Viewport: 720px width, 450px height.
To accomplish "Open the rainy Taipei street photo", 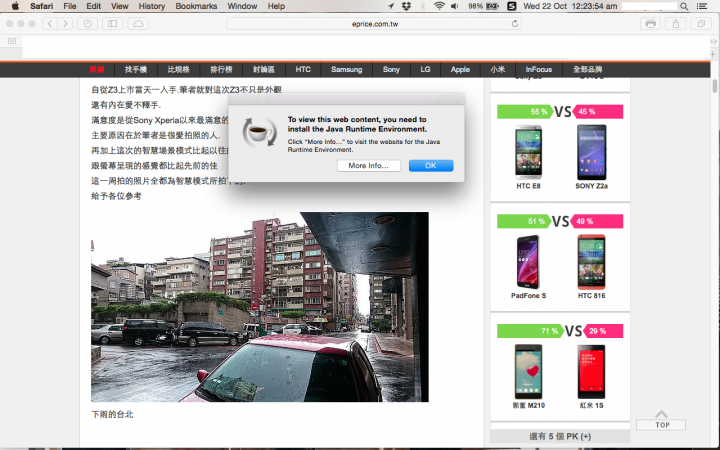I will (x=260, y=307).
